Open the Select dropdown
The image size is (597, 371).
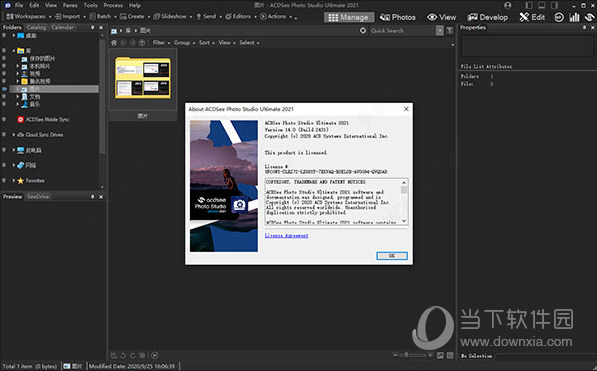click(x=249, y=43)
